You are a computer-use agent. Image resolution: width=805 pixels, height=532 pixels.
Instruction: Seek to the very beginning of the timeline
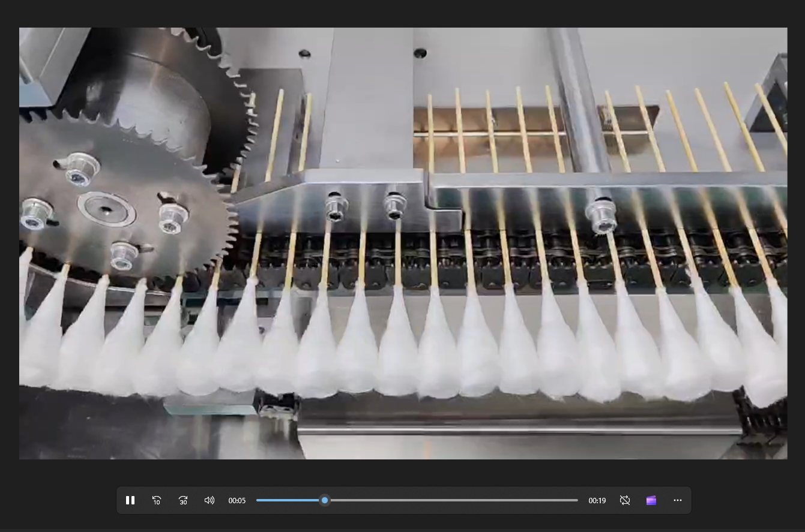258,500
